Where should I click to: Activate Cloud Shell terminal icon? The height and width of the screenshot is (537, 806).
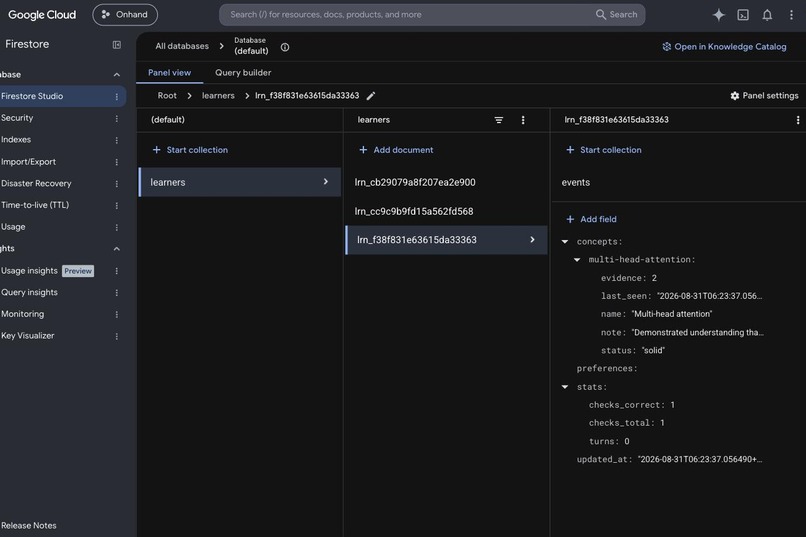pyautogui.click(x=743, y=15)
